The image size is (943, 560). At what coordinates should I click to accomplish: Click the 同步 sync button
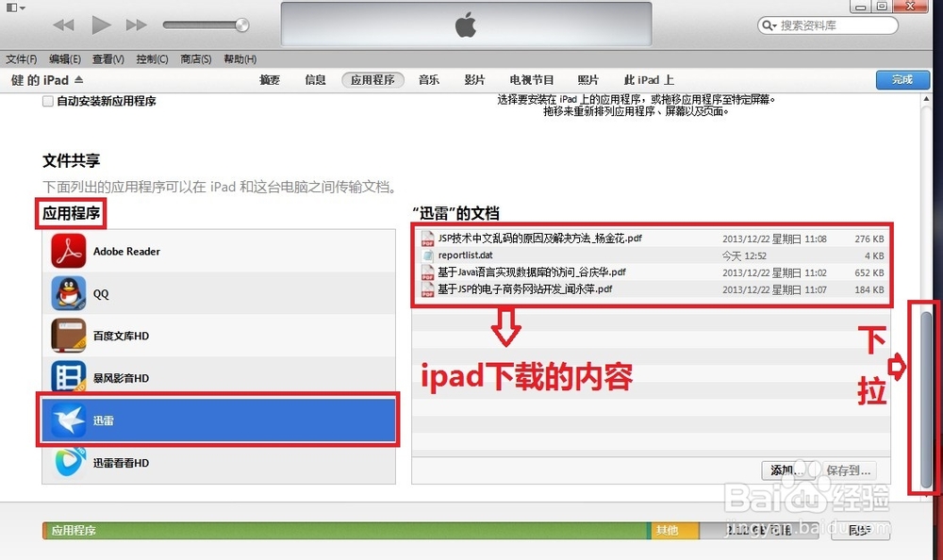(x=861, y=530)
